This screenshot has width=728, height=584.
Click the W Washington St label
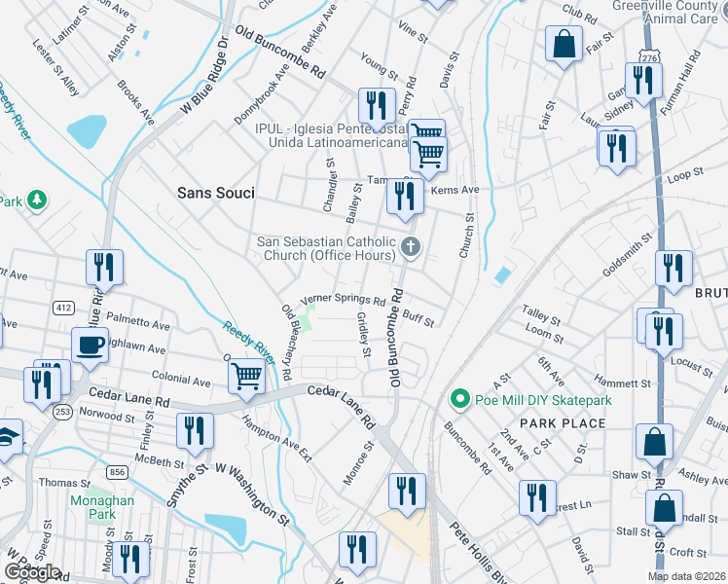253,494
